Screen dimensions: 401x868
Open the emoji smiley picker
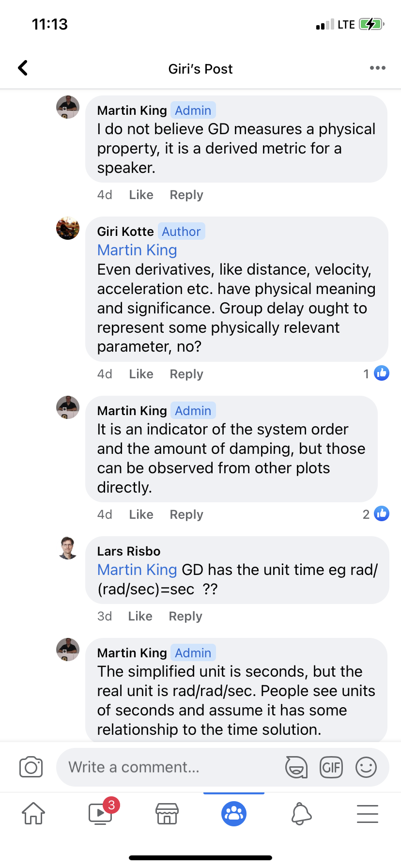[x=366, y=767]
